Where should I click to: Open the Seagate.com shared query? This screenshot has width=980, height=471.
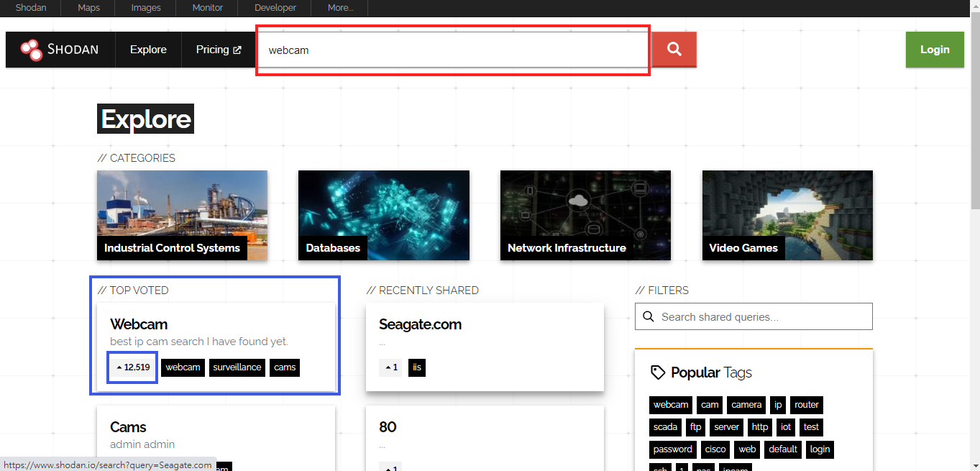tap(420, 324)
